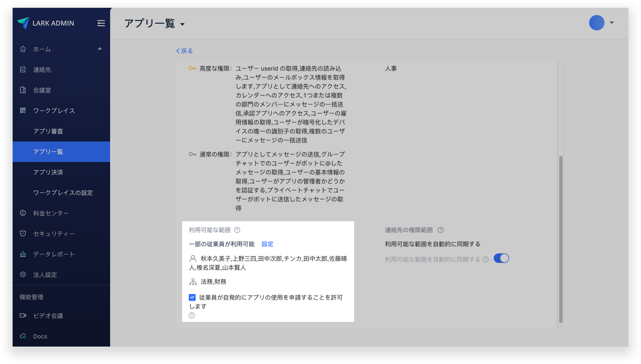The image size is (641, 364).
Task: Toggle 利用可能な範囲を自動的に同期する switch
Action: [x=501, y=258]
